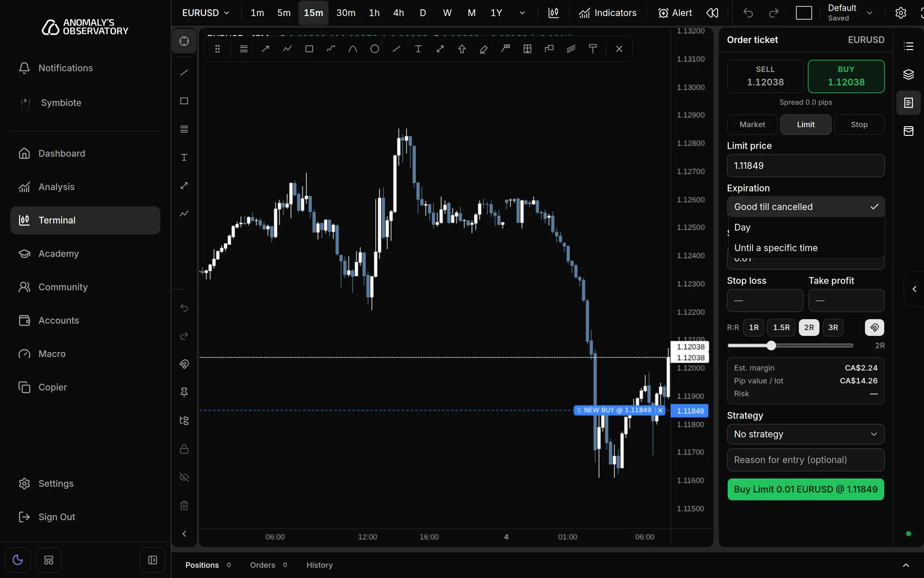Sign Out of the account

pyautogui.click(x=85, y=517)
